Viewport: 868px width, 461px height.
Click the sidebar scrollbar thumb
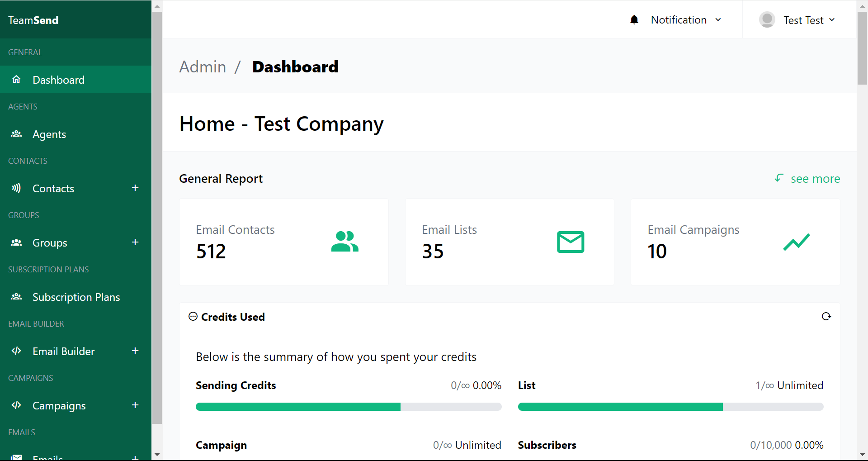point(157,218)
